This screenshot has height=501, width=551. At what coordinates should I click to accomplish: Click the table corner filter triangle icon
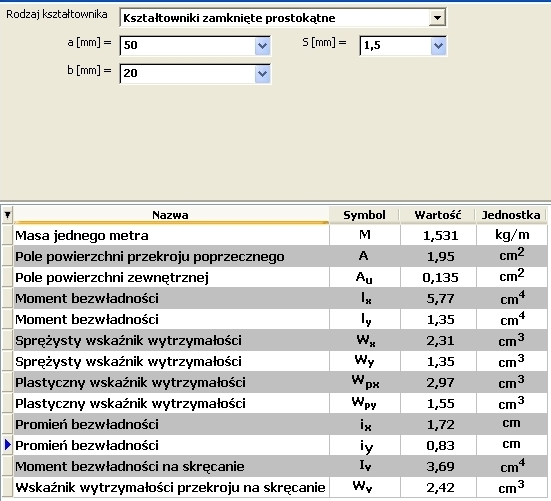[x=7, y=215]
